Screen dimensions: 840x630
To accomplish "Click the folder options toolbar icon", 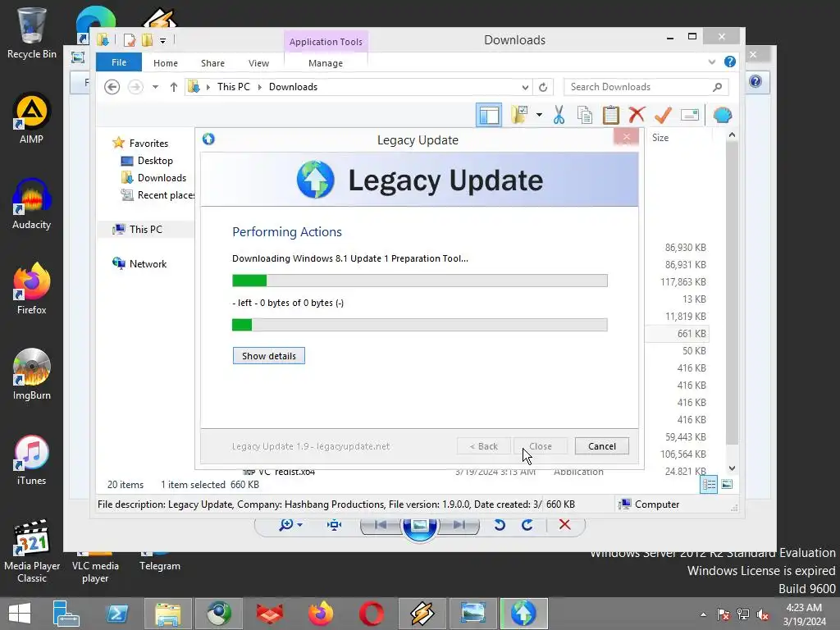I will click(520, 115).
